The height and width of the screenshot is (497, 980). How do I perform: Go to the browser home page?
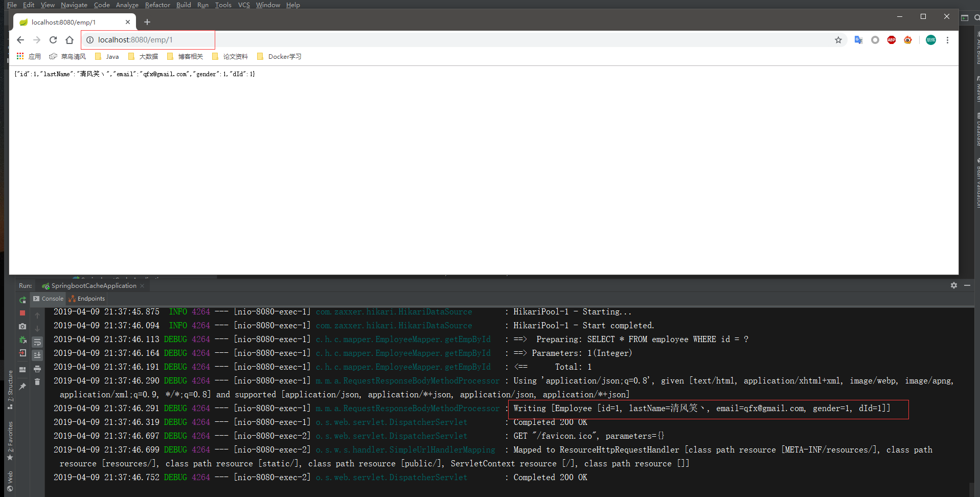pos(70,40)
